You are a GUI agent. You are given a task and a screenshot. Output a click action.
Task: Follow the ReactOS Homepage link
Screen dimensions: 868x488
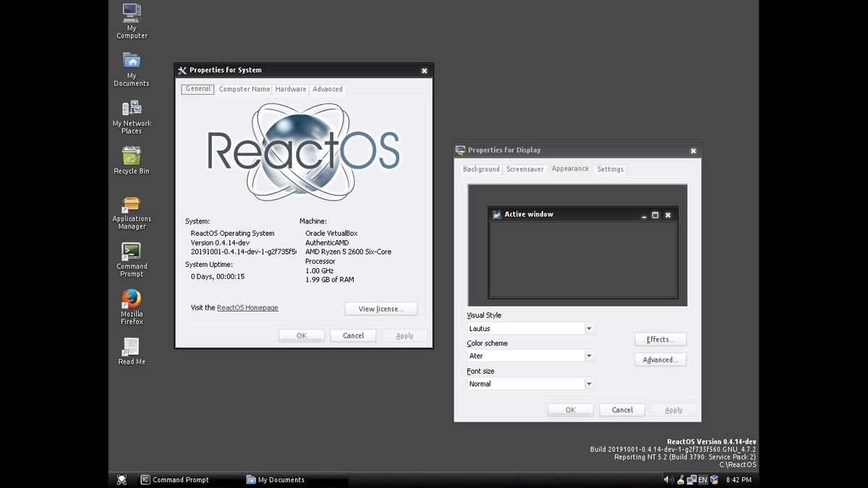tap(247, 307)
